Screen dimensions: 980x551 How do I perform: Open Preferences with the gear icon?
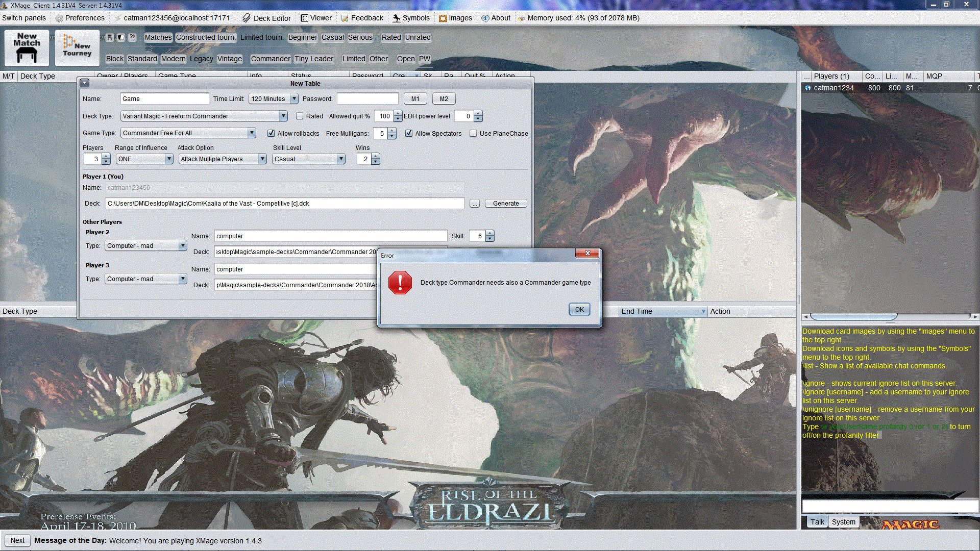coord(60,18)
